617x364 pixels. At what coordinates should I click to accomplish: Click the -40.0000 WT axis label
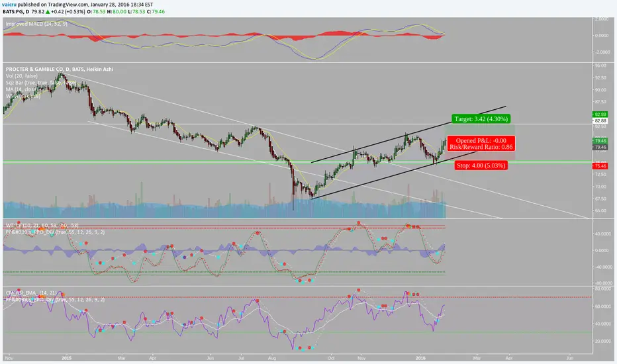[603, 267]
